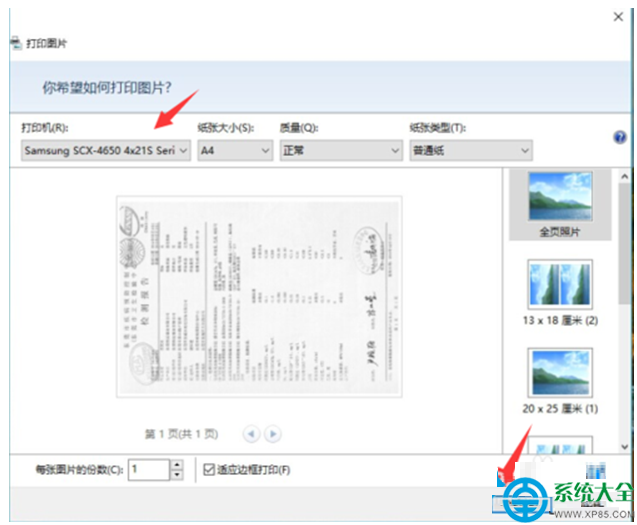This screenshot has height=525, width=637.
Task: Choose the 20 x 25 厘米 (1) layout
Action: (560, 381)
